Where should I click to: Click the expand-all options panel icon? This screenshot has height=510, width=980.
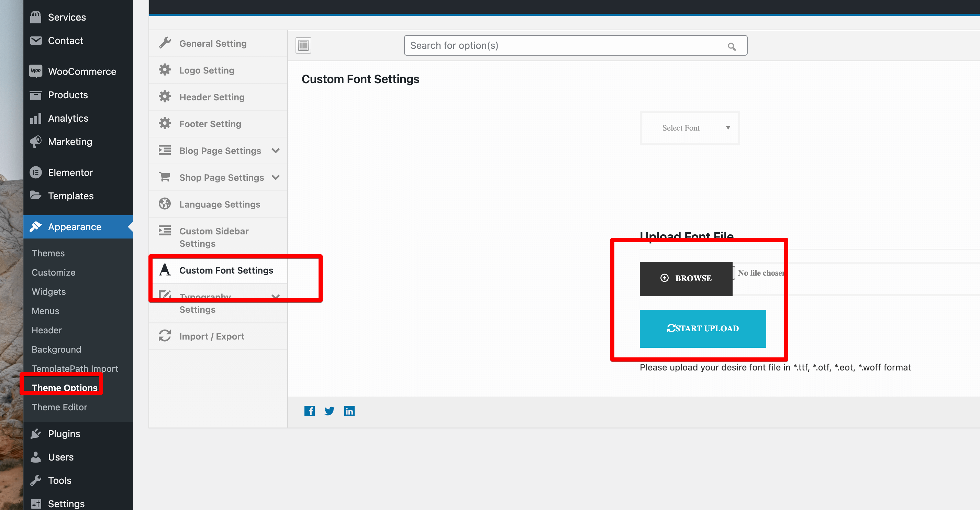tap(303, 45)
